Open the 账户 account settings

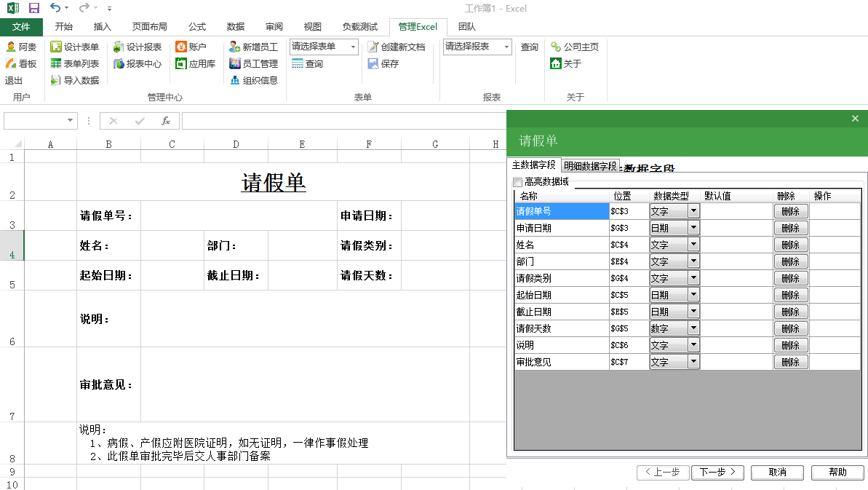click(x=191, y=47)
